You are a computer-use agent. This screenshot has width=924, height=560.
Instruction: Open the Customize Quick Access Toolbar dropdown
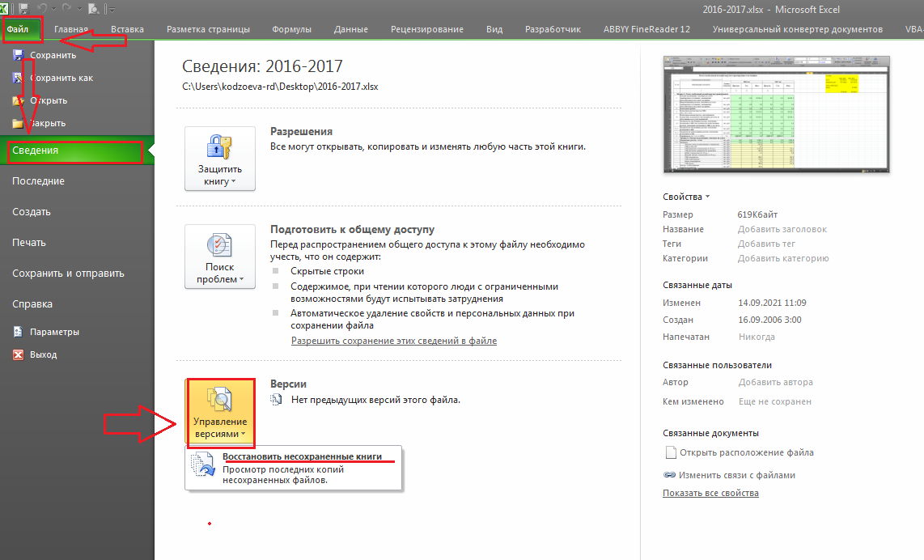[112, 9]
